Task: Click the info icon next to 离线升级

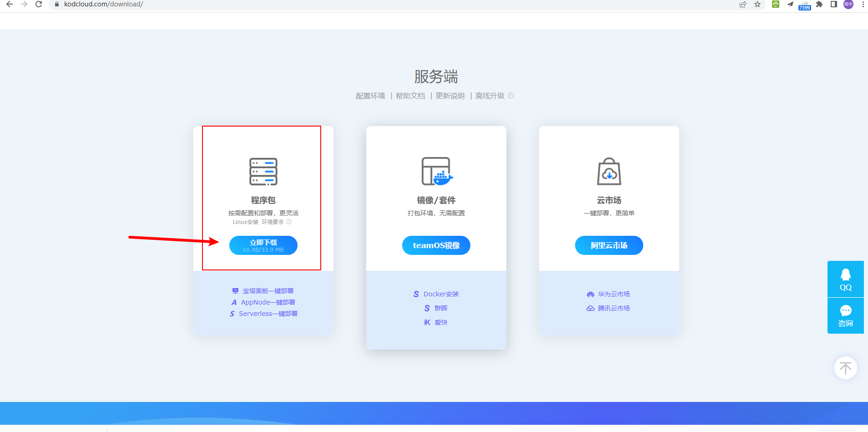Action: [x=511, y=96]
